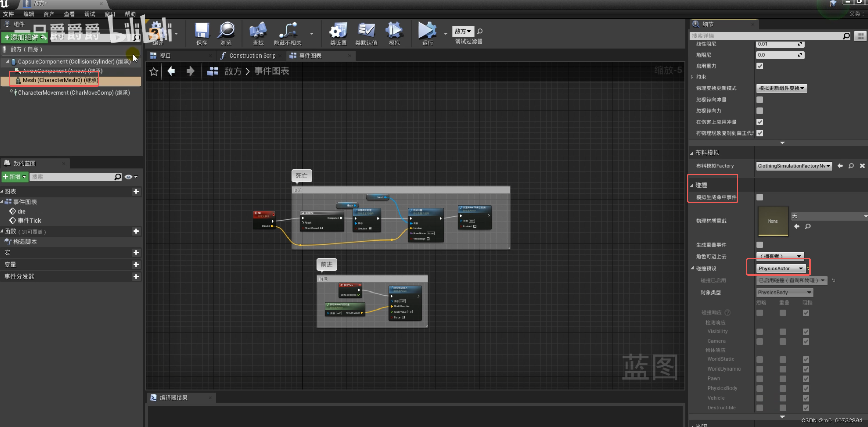868x427 pixels.
Task: Click the Play (运行) toolbar icon
Action: 427,34
